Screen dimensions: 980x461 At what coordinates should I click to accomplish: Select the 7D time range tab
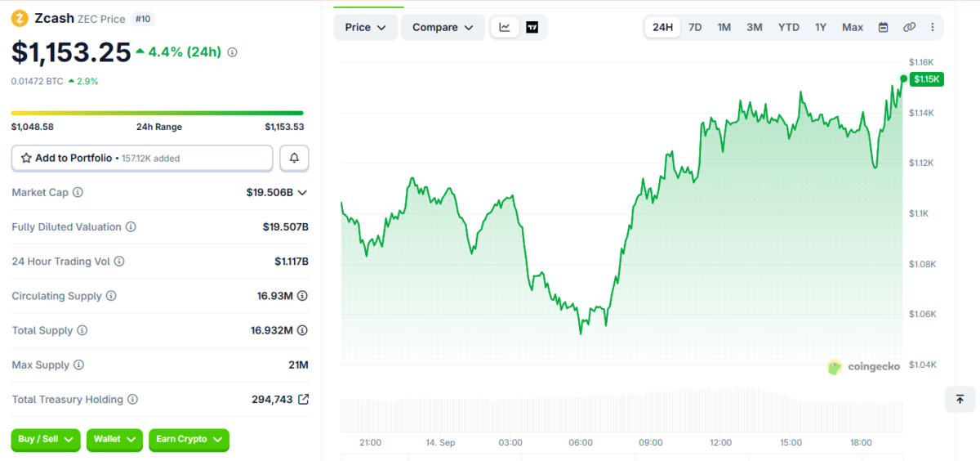695,27
